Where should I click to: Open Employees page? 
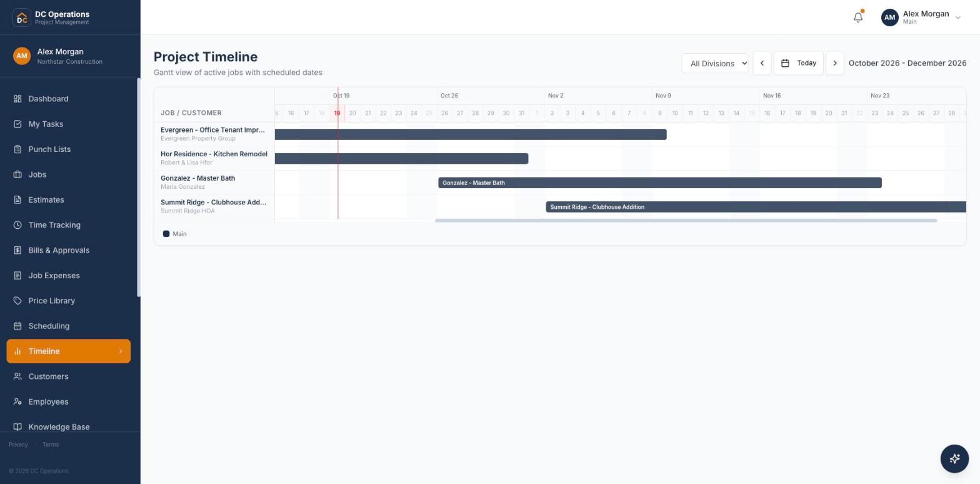[x=69, y=401]
